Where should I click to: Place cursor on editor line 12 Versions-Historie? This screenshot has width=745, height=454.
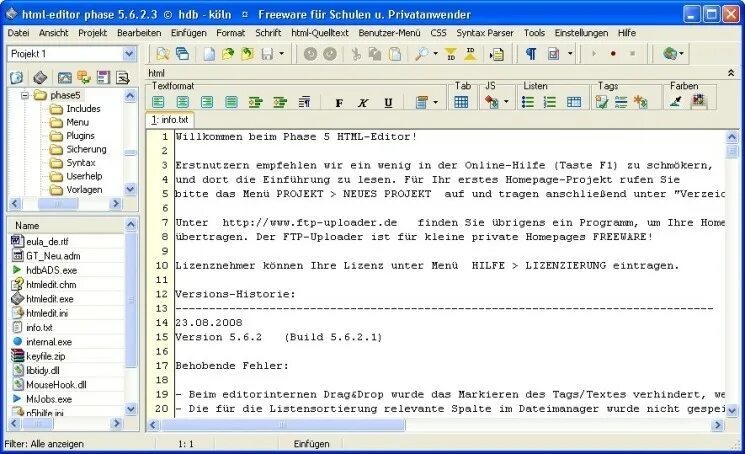pos(236,294)
